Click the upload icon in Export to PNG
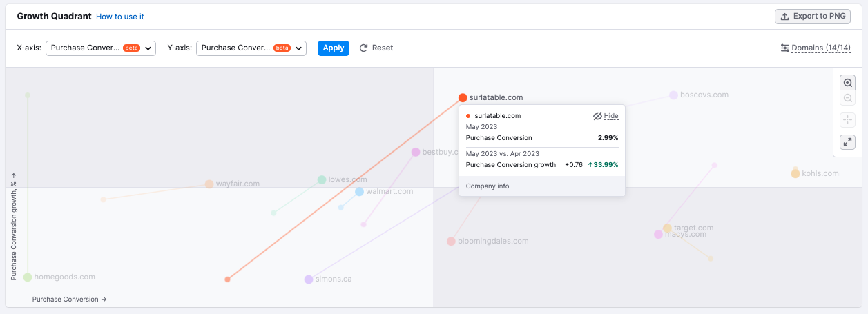Screen dimensions: 868x314 tap(785, 17)
